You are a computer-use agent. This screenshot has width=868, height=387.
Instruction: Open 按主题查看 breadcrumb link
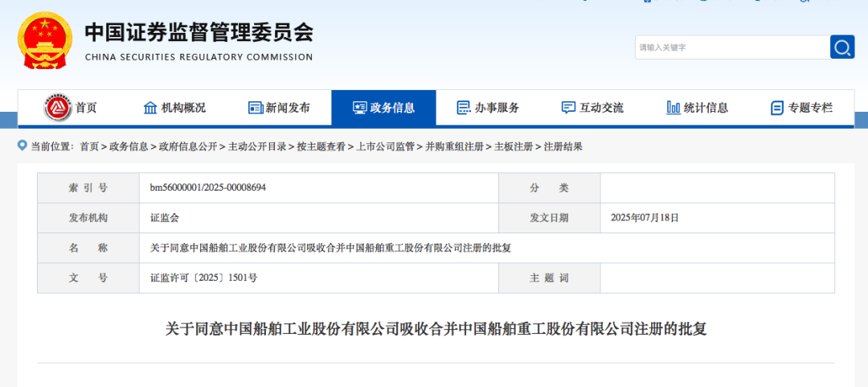tap(321, 146)
